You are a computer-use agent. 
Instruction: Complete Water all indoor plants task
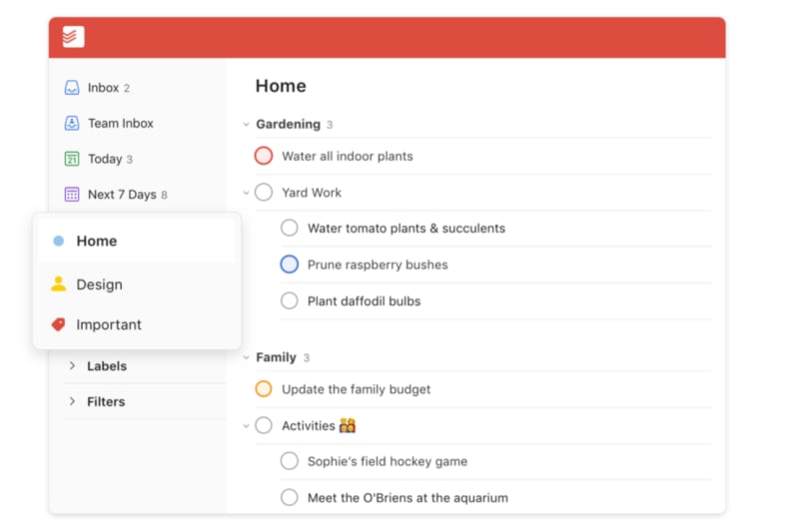pos(264,156)
